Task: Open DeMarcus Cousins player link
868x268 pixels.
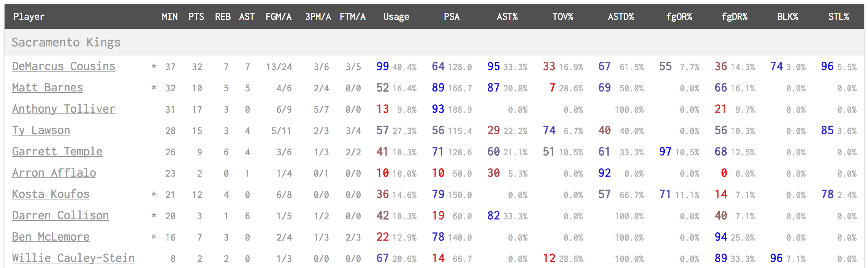Action: tap(63, 66)
